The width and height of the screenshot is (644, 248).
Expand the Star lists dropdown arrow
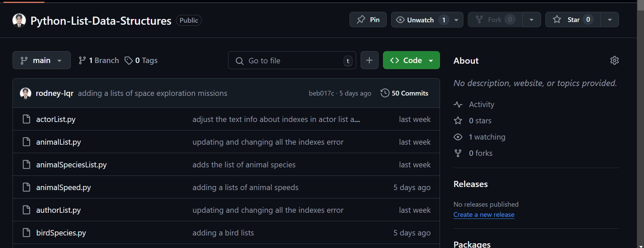(x=610, y=20)
